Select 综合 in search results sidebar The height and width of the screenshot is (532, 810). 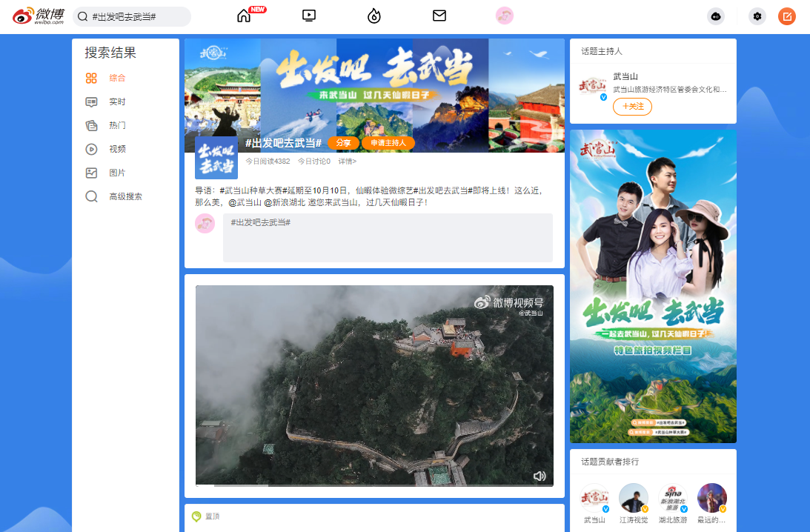point(117,78)
